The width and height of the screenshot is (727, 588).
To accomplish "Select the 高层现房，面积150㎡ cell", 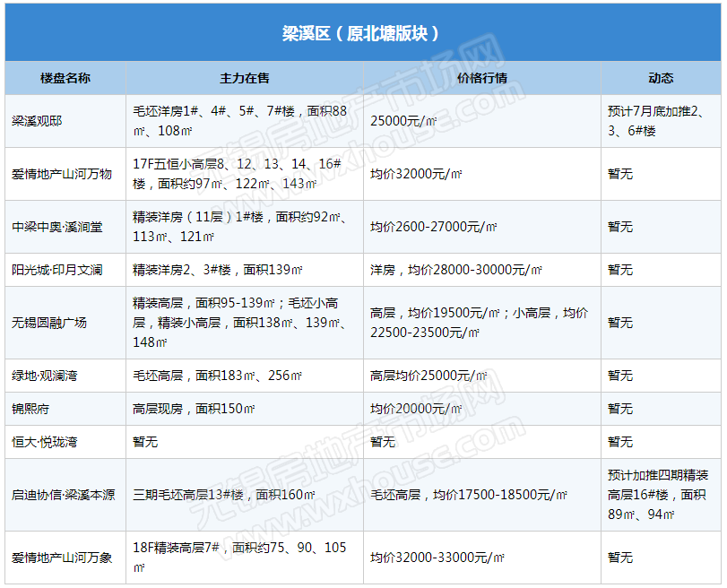I will coord(194,409).
